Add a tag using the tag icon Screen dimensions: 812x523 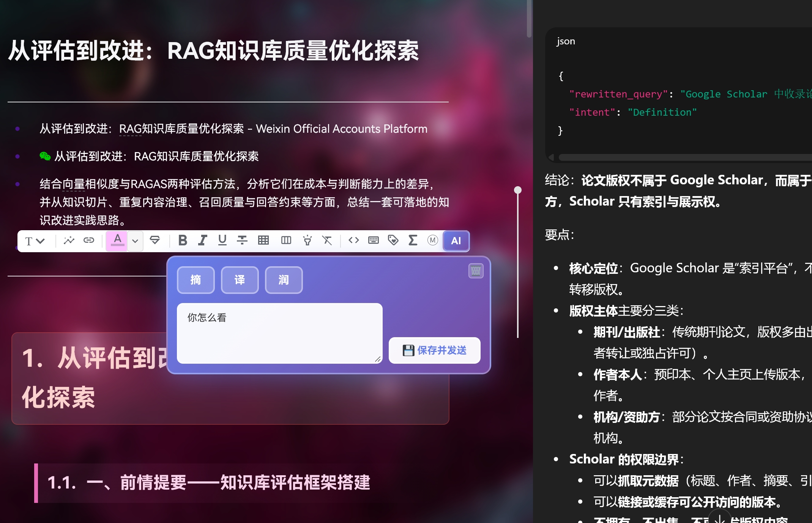click(393, 240)
